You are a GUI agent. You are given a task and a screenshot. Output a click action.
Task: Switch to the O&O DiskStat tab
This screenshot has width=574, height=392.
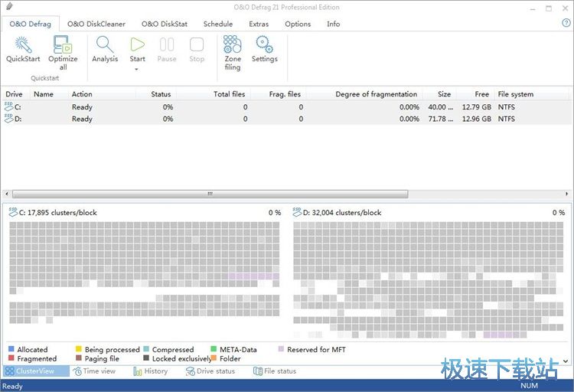[165, 24]
